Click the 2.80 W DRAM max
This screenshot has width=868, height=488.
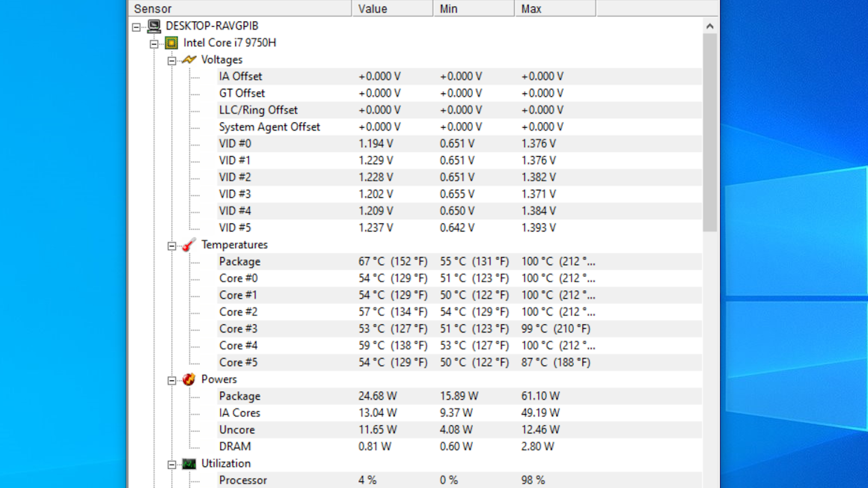pyautogui.click(x=538, y=447)
